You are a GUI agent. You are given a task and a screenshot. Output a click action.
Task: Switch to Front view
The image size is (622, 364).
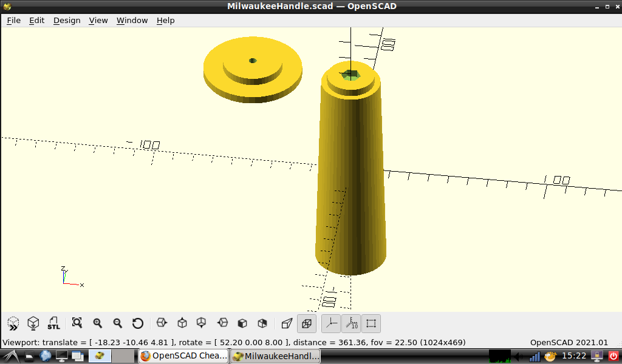coord(242,323)
